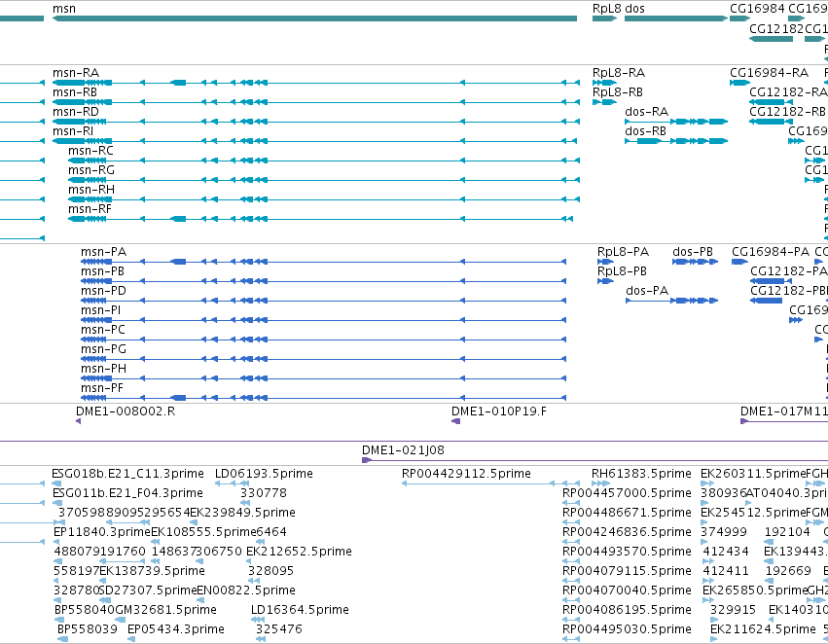Select the CG12182 gene label
Viewport: 828px width, 644px height.
click(776, 28)
